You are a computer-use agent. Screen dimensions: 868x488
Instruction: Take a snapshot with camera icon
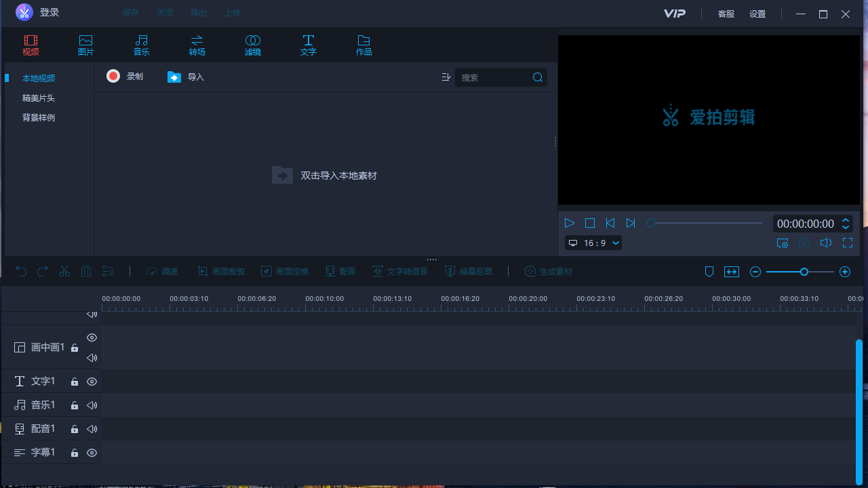coord(804,243)
